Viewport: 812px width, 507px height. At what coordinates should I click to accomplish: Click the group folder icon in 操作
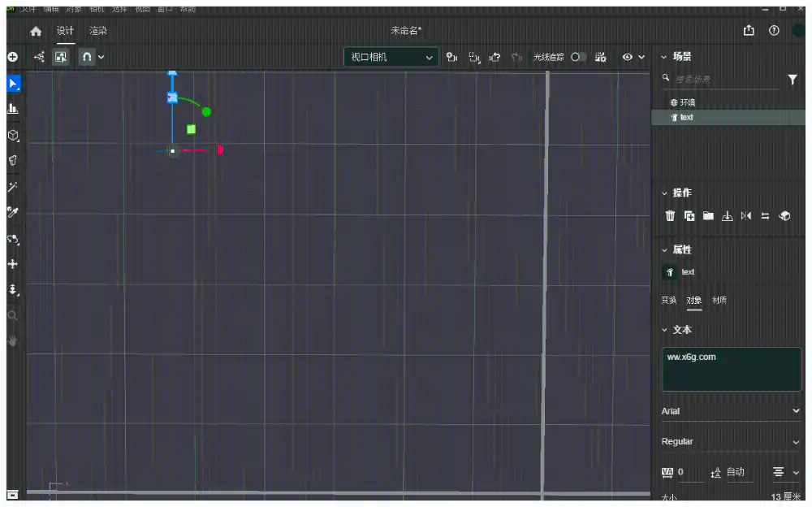pos(708,215)
